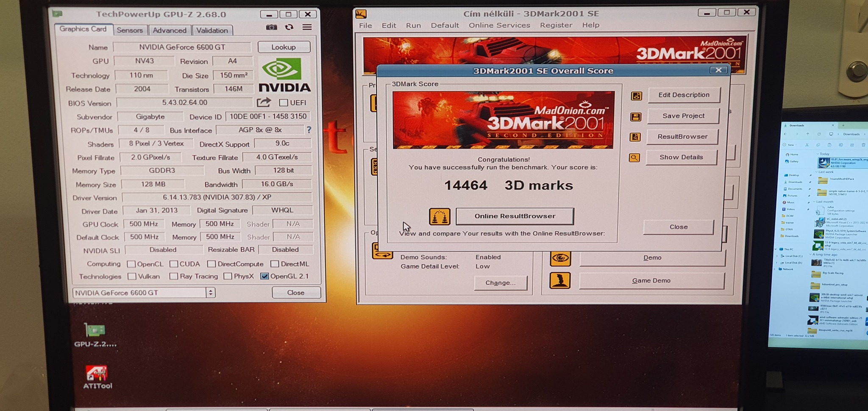Select the Big-Scale-Racing folder in Explorer
This screenshot has height=411, width=868.
[x=826, y=274]
